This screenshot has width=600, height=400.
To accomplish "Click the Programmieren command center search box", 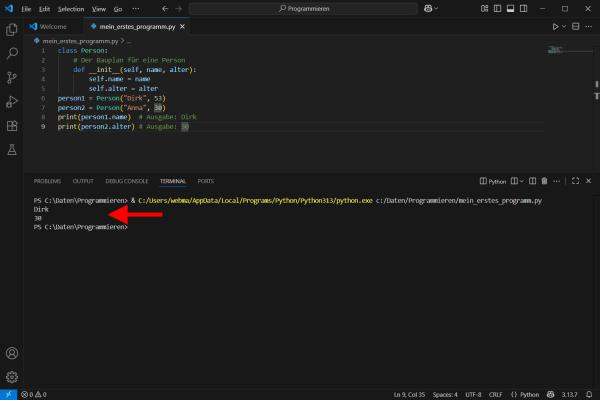I will [303, 8].
